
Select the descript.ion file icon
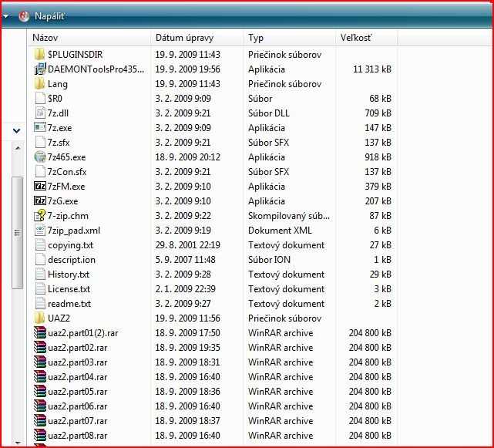[40, 259]
